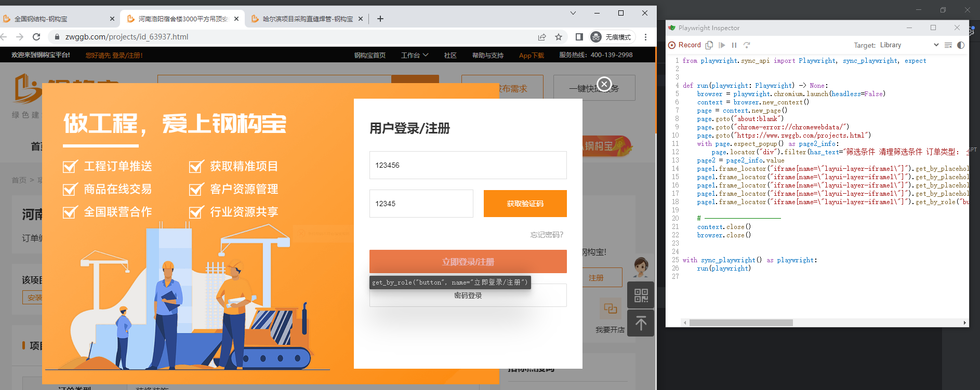
Task: Show QR code from floating sidebar
Action: click(641, 295)
